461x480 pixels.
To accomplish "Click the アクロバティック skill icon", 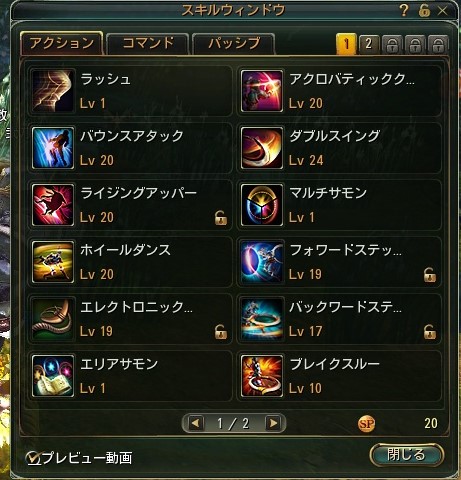I will (x=262, y=91).
